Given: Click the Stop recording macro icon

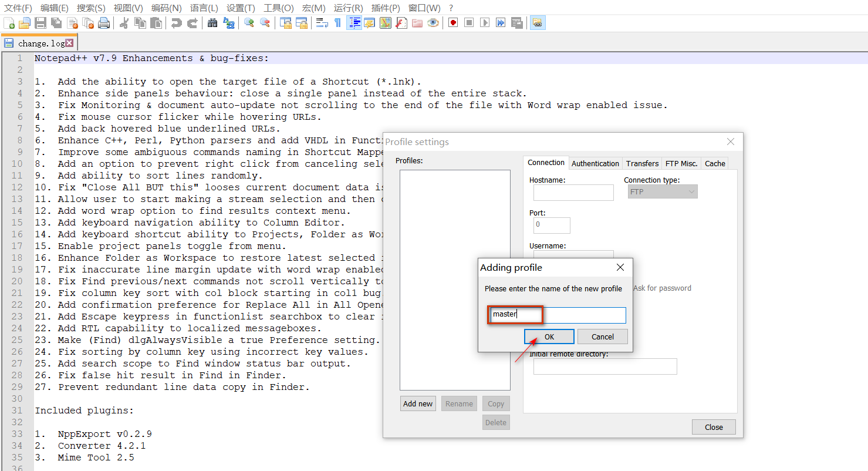Looking at the screenshot, I should pyautogui.click(x=469, y=23).
